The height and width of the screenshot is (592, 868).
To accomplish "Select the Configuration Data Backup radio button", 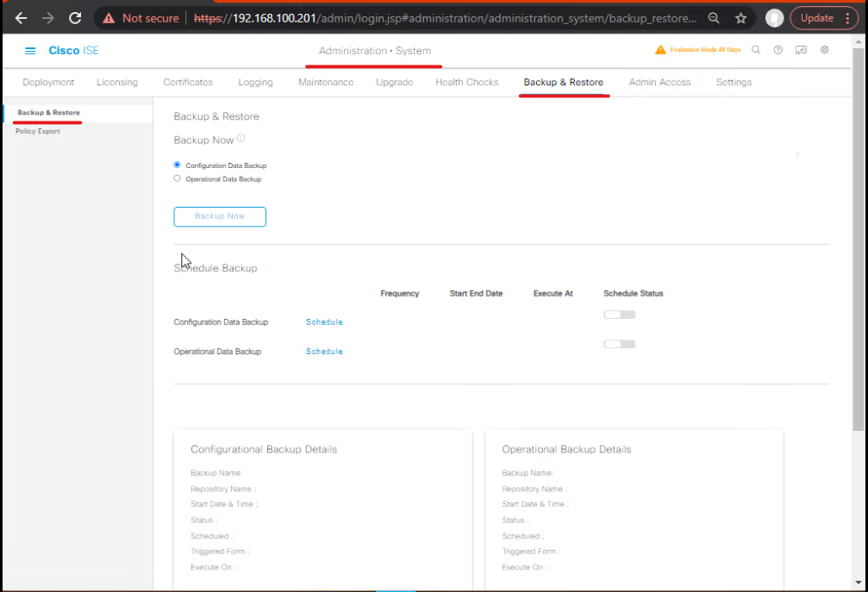I will tap(178, 165).
